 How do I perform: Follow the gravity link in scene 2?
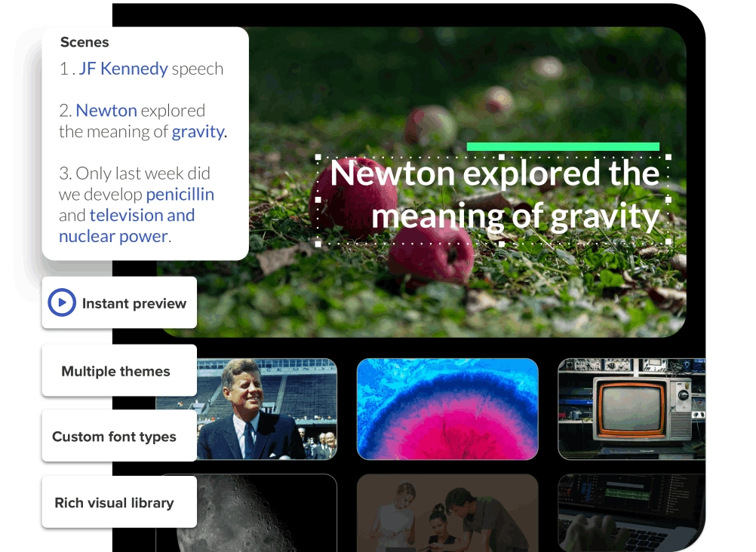[x=198, y=131]
